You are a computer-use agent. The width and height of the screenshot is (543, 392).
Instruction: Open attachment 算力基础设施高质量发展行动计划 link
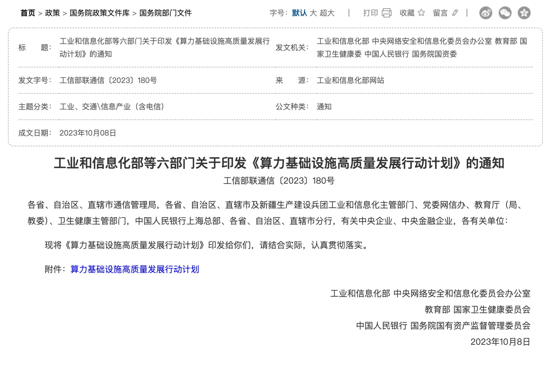click(x=135, y=269)
